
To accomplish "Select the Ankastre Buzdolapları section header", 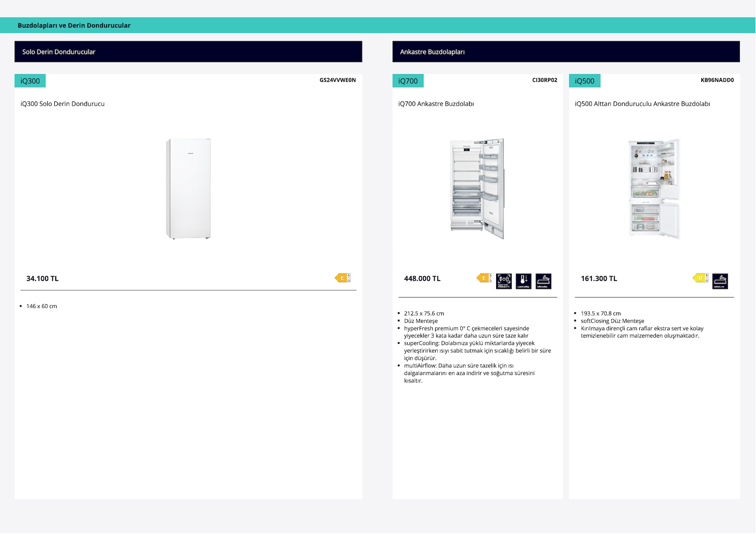I will 566,51.
